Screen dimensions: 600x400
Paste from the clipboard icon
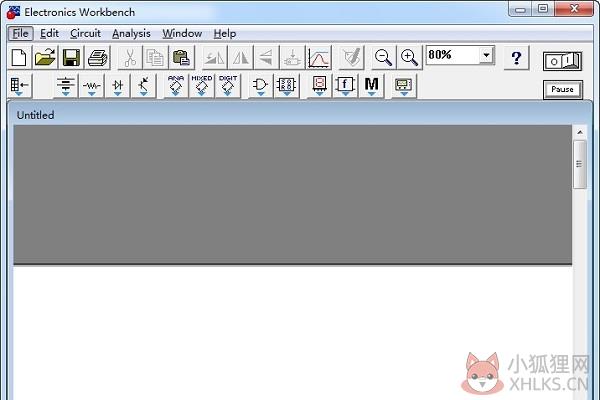(x=181, y=58)
